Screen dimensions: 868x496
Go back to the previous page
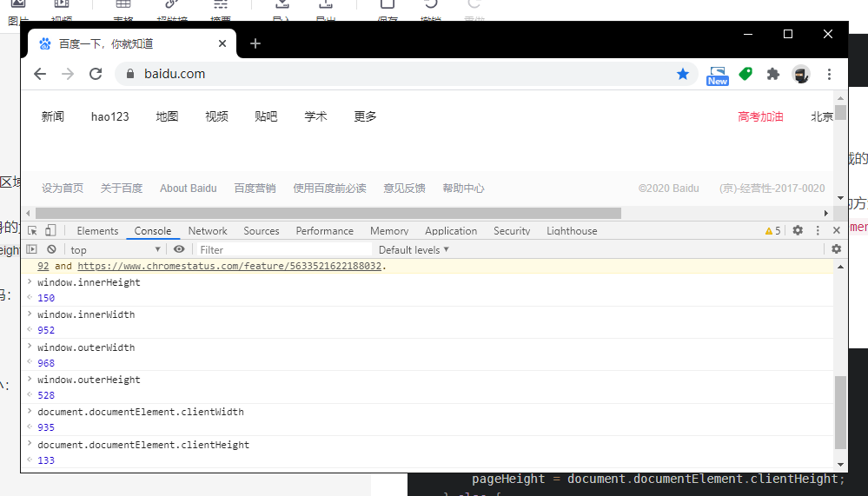click(x=40, y=74)
